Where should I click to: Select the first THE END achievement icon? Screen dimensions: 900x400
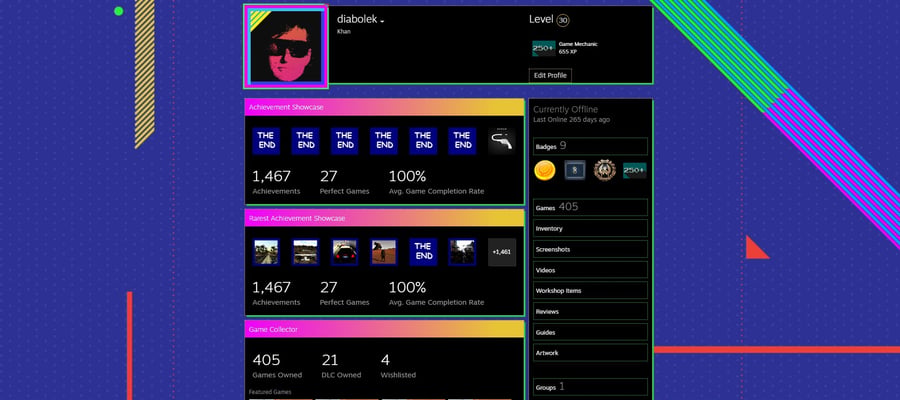pyautogui.click(x=266, y=141)
